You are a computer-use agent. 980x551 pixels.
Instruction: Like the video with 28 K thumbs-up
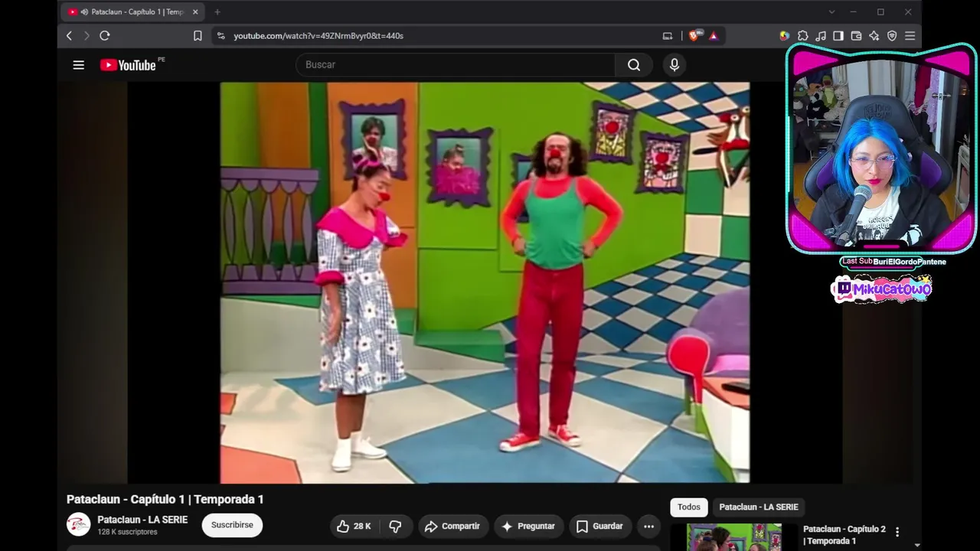point(354,527)
